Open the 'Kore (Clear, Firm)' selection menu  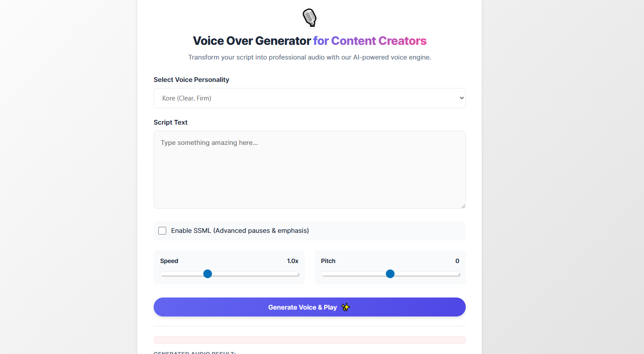pos(309,98)
